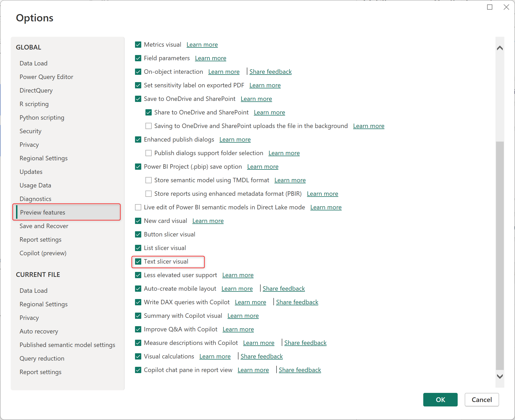Viewport: 515px width, 420px height.
Task: Open Learn more for New card visual
Action: pyautogui.click(x=208, y=221)
